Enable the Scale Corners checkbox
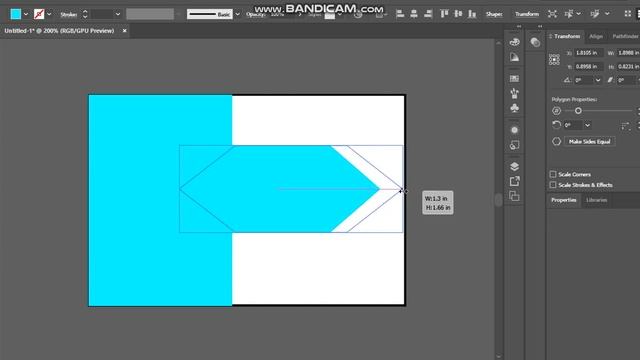The width and height of the screenshot is (640, 360). click(553, 174)
